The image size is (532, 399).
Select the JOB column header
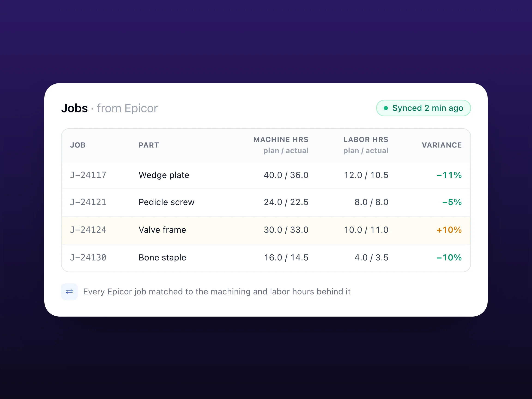pyautogui.click(x=78, y=145)
